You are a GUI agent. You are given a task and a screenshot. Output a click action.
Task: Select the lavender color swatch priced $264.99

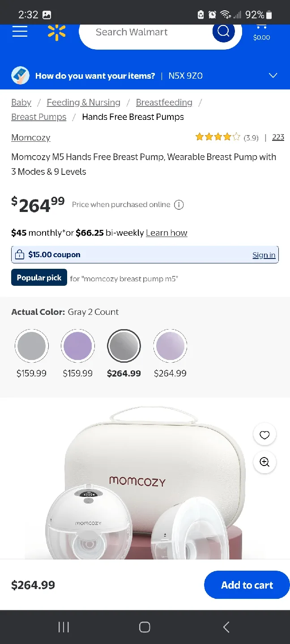coord(170,345)
